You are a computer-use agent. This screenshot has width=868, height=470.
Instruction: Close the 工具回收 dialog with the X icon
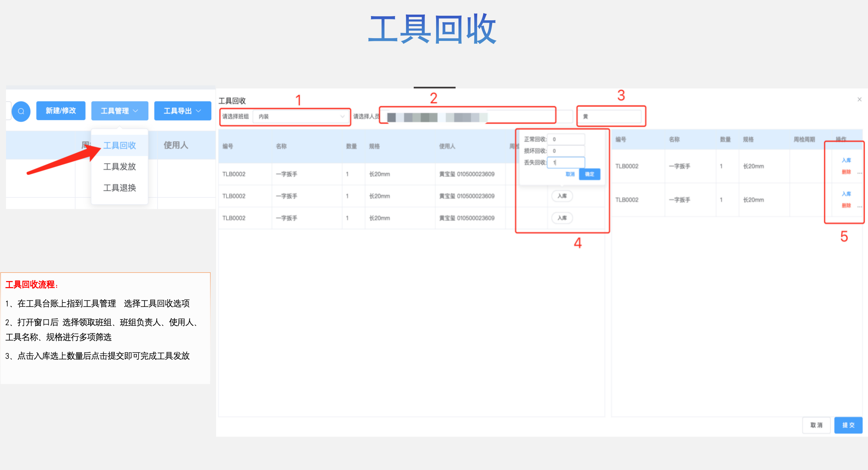[859, 99]
